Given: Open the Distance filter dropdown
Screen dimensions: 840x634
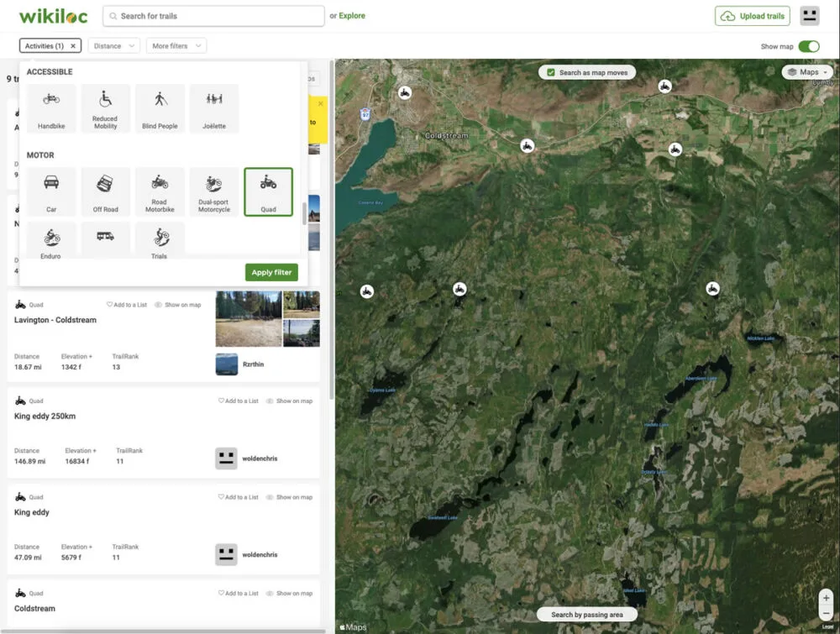Looking at the screenshot, I should coord(113,46).
